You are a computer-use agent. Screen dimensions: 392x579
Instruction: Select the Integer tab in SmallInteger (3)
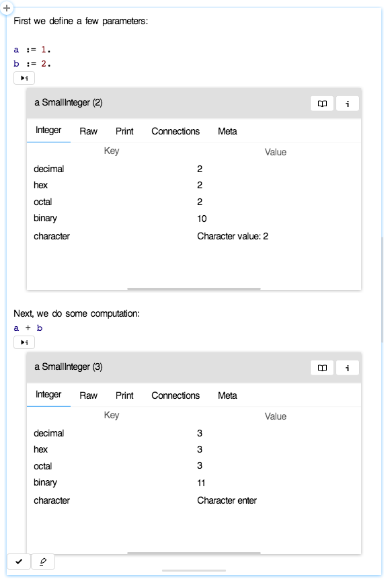point(48,395)
